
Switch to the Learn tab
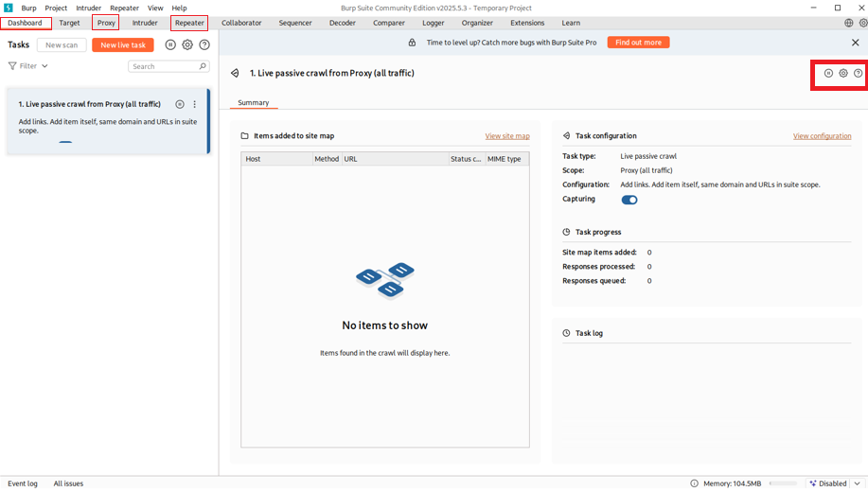tap(571, 23)
